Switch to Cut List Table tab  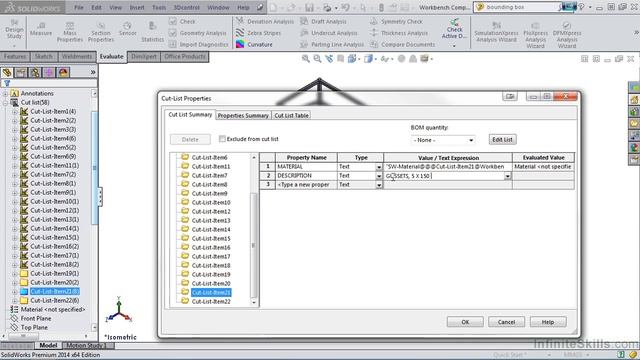[x=291, y=116]
